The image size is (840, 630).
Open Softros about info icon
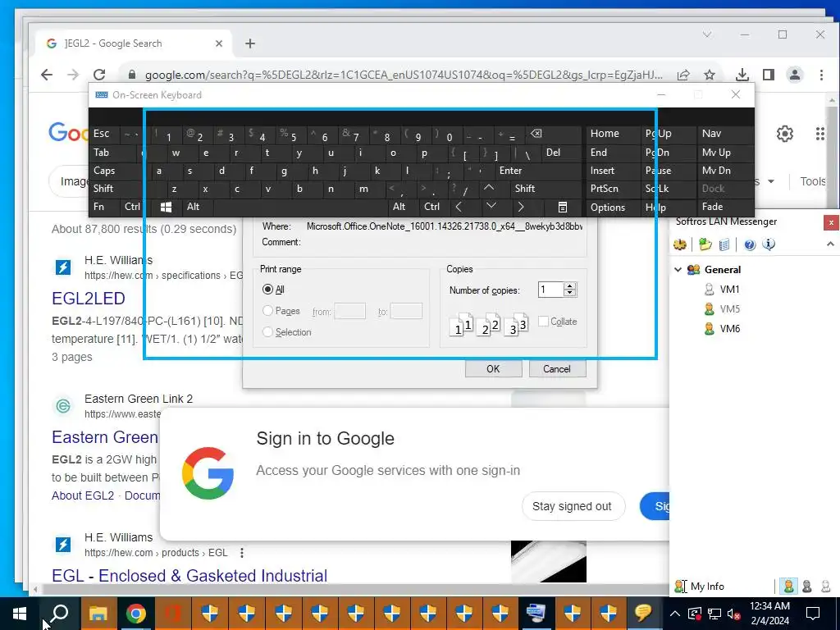(x=769, y=244)
